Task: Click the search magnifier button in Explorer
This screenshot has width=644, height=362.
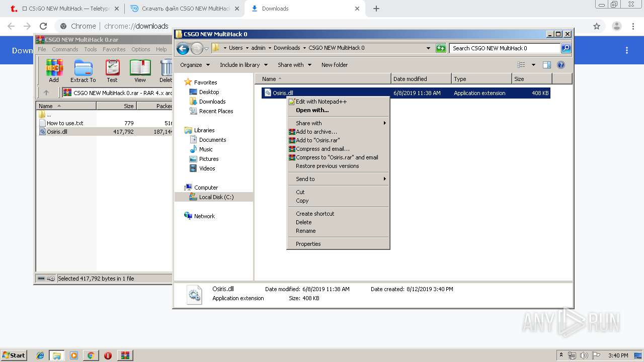Action: tap(566, 48)
